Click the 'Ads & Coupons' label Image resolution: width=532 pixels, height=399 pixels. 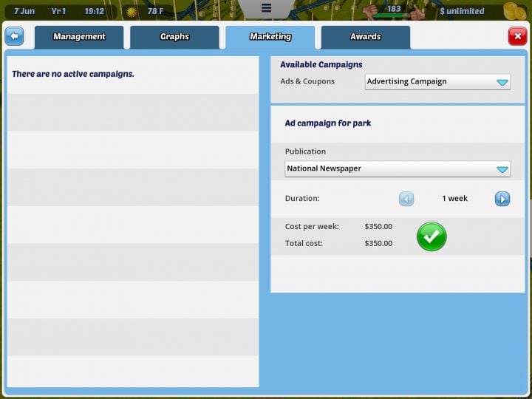point(307,81)
